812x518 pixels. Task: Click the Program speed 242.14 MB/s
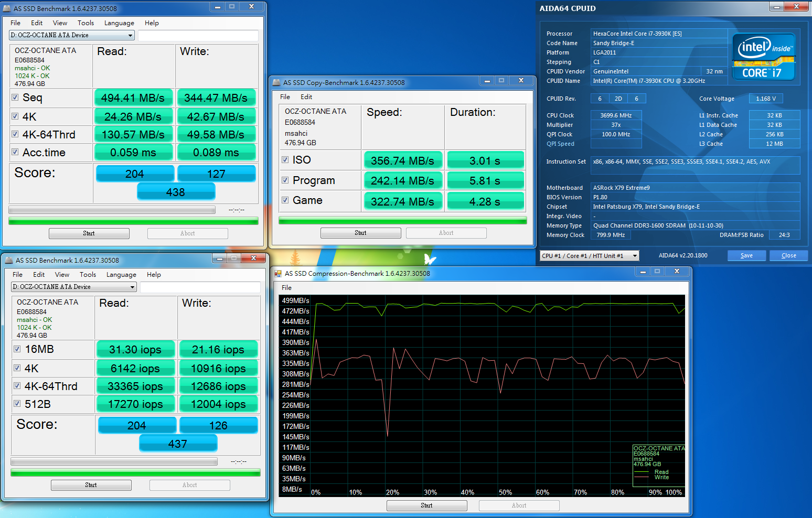click(x=403, y=180)
